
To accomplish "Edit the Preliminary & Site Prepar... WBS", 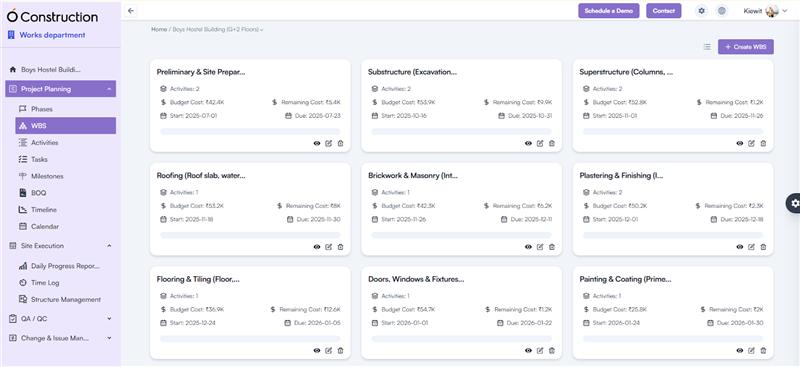I will click(x=329, y=143).
